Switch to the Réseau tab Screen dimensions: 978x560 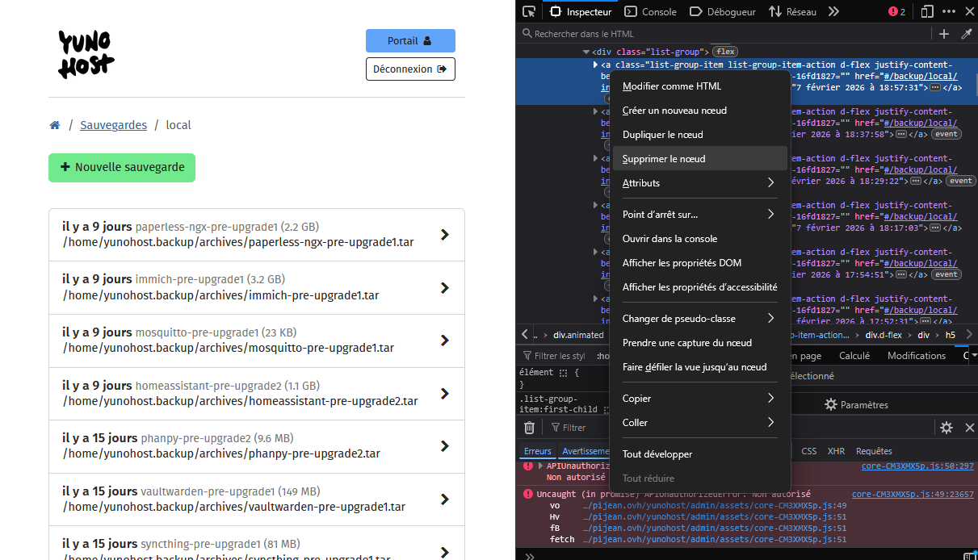point(792,11)
